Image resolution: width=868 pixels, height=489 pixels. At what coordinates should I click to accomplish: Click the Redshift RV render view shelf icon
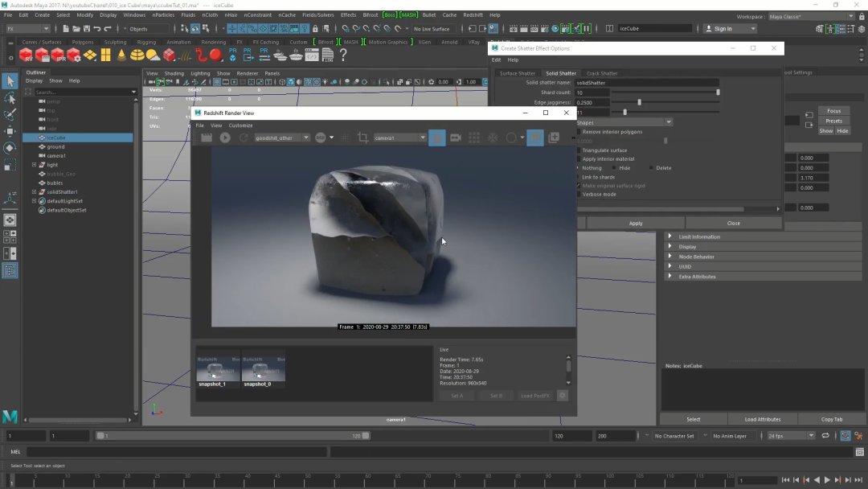(x=26, y=55)
